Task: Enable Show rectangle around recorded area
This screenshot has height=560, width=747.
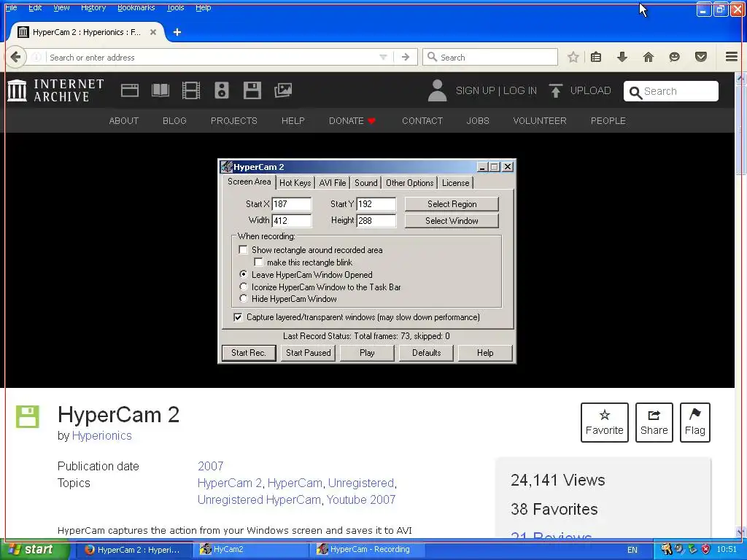Action: 243,249
